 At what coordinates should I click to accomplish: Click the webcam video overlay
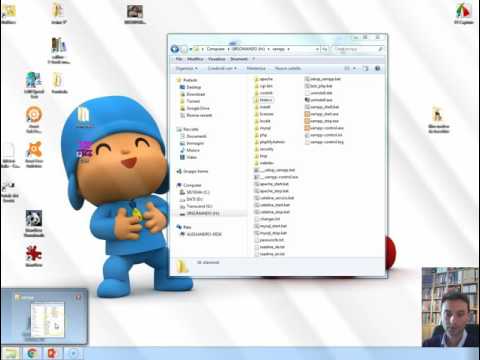tap(450, 307)
